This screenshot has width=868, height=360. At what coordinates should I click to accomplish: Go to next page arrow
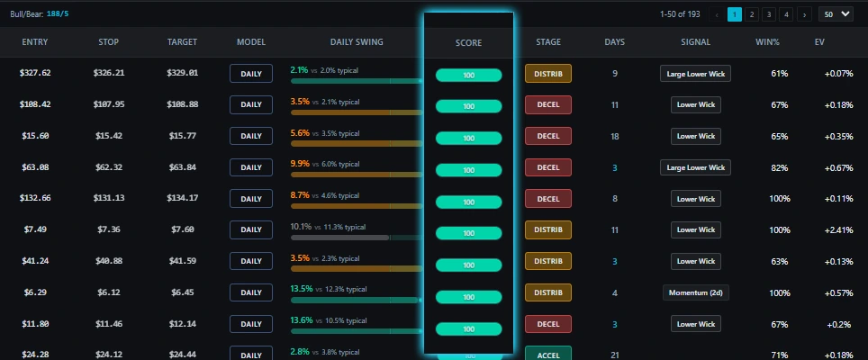click(804, 14)
